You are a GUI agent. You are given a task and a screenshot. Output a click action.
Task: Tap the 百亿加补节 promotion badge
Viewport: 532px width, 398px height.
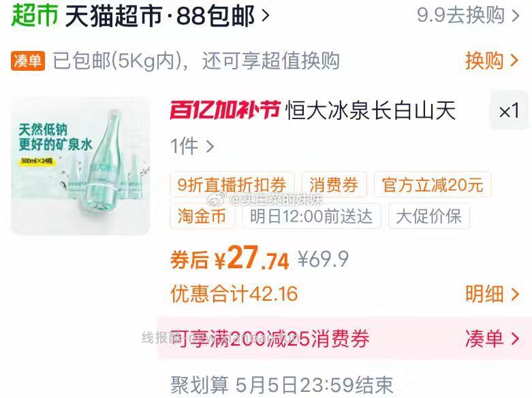click(x=225, y=110)
